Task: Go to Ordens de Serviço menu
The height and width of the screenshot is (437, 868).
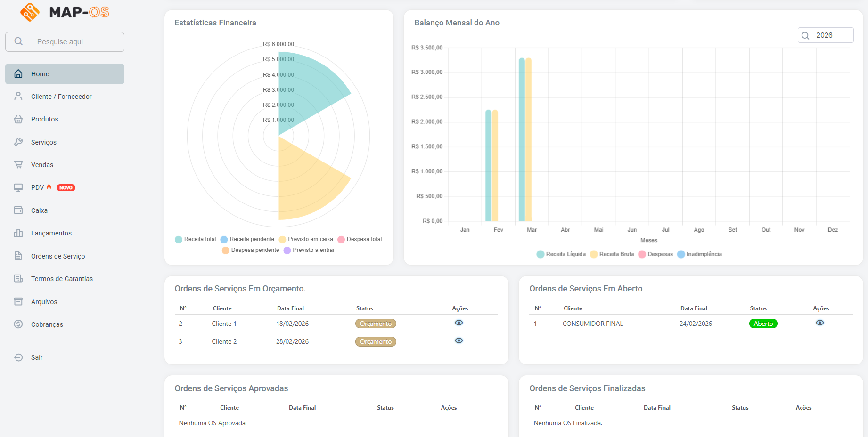Action: (x=58, y=256)
